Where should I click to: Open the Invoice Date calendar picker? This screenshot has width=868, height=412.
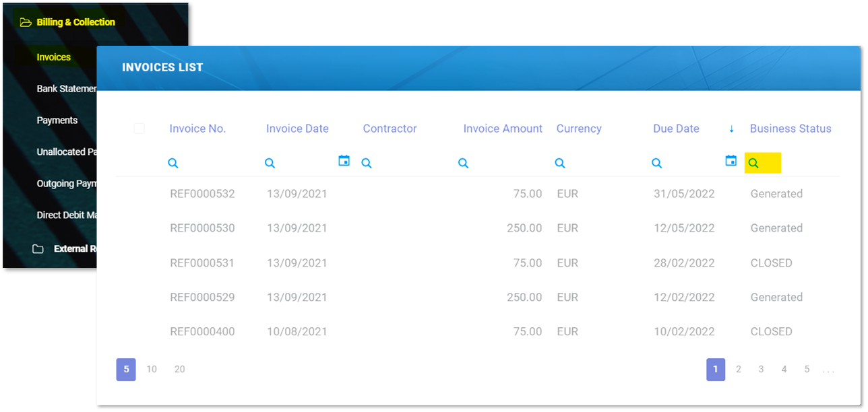pos(344,161)
